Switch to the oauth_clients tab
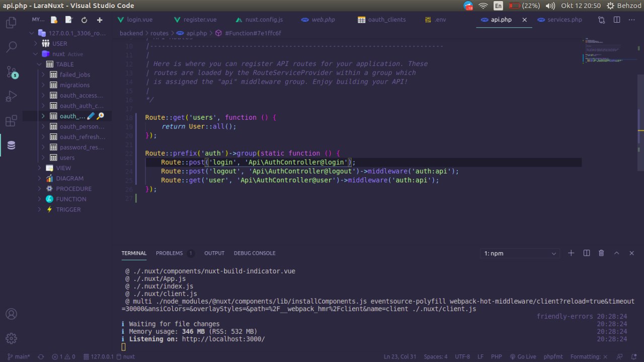Viewport: 644px width, 362px height. pyautogui.click(x=386, y=20)
